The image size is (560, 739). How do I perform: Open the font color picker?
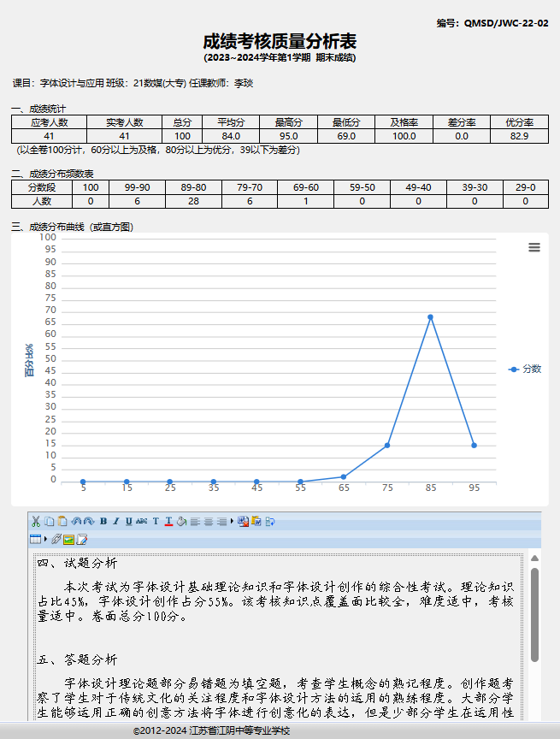168,521
